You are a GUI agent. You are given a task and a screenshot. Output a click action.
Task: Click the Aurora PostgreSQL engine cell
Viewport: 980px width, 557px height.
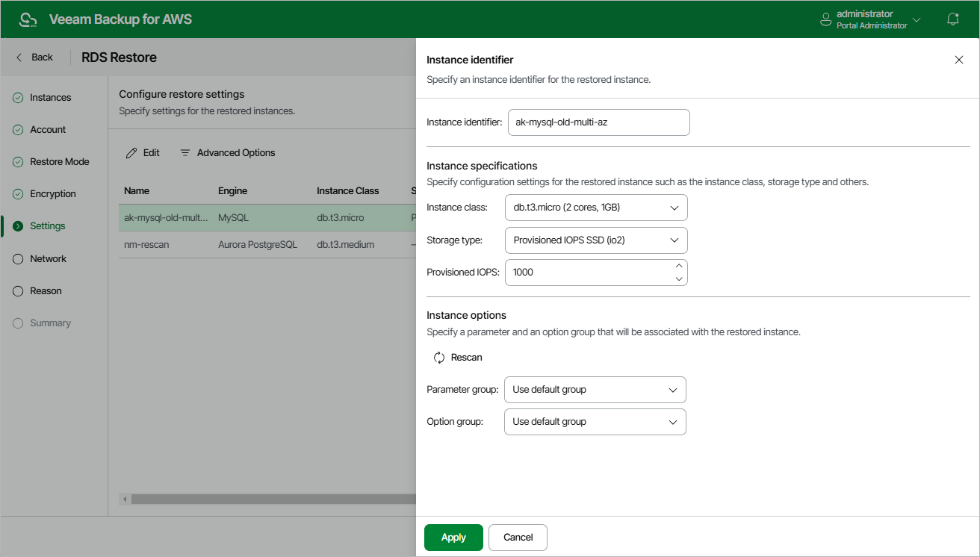click(x=258, y=245)
